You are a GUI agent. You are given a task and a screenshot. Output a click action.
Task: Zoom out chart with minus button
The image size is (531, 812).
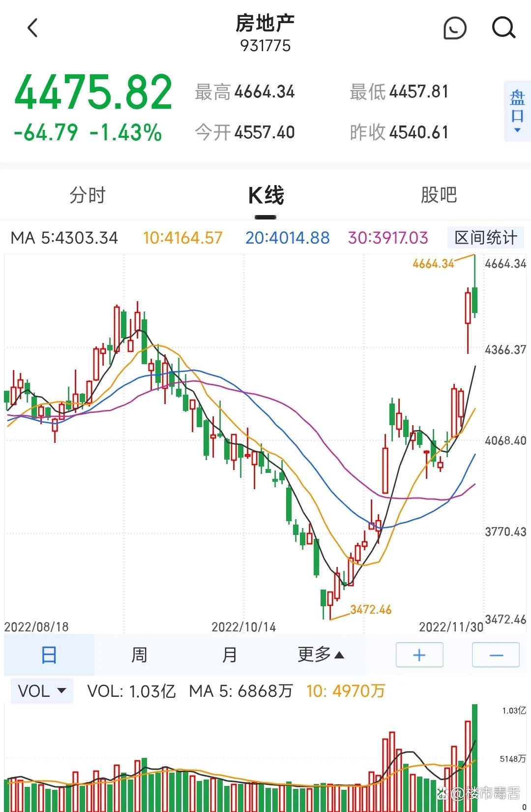(496, 655)
